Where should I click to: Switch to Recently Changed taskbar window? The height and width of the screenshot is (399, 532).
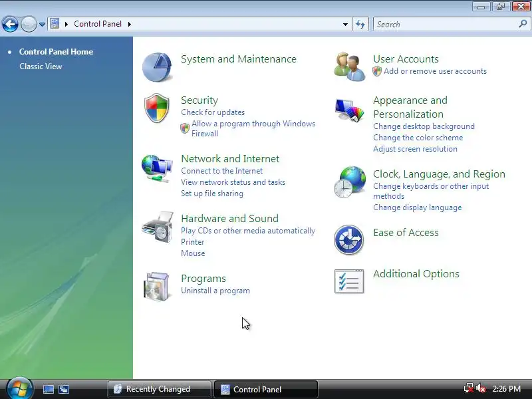click(x=159, y=389)
